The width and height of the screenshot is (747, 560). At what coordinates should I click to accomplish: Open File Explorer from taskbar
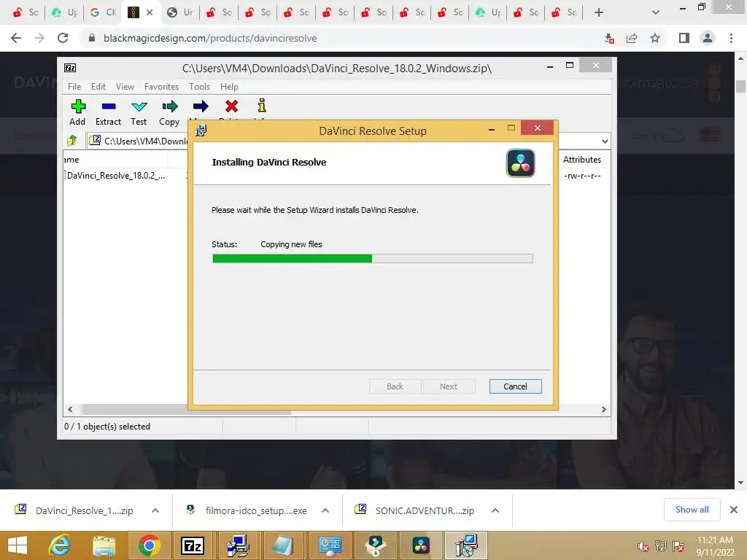[104, 545]
